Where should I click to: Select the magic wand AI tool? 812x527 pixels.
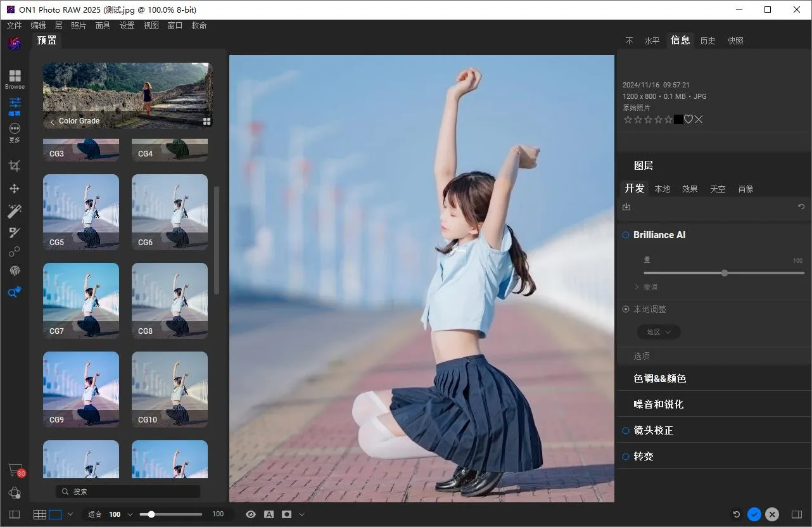15,210
